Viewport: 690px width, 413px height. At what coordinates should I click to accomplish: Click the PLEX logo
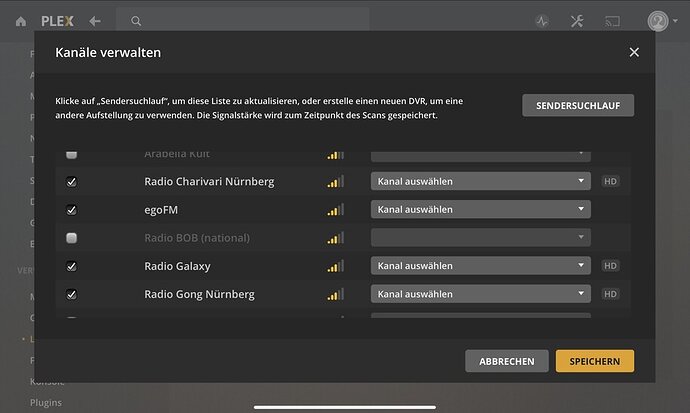pyautogui.click(x=57, y=21)
